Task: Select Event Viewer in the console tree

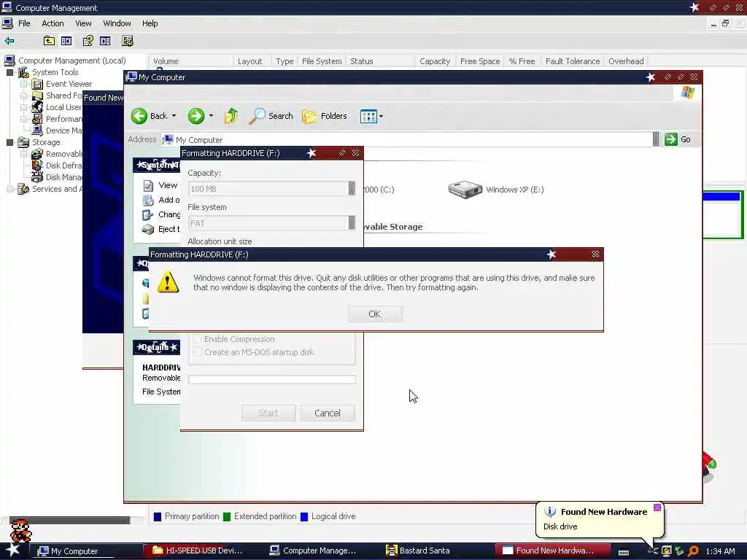Action: pos(69,84)
